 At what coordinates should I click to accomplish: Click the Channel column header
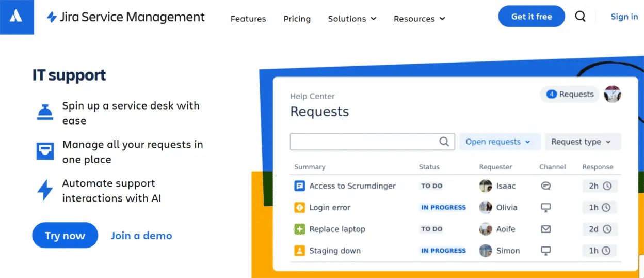click(553, 167)
